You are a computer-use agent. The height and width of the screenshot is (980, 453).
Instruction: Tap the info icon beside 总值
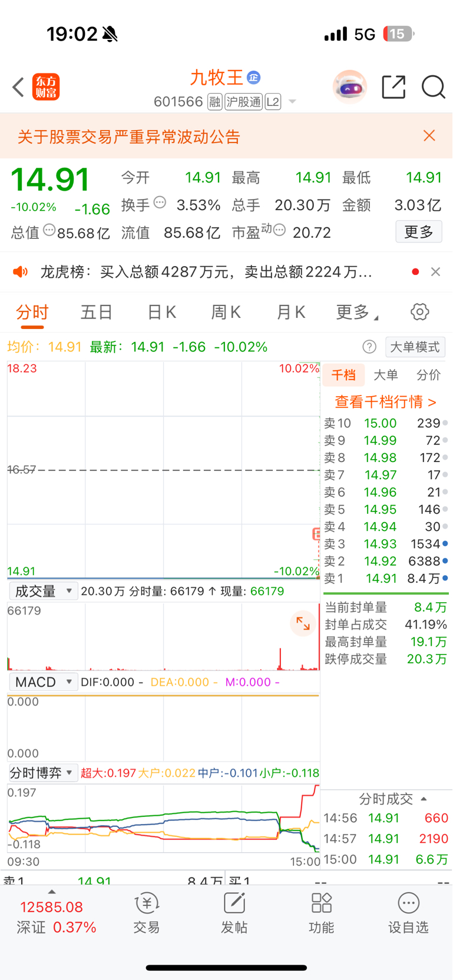pos(49,230)
